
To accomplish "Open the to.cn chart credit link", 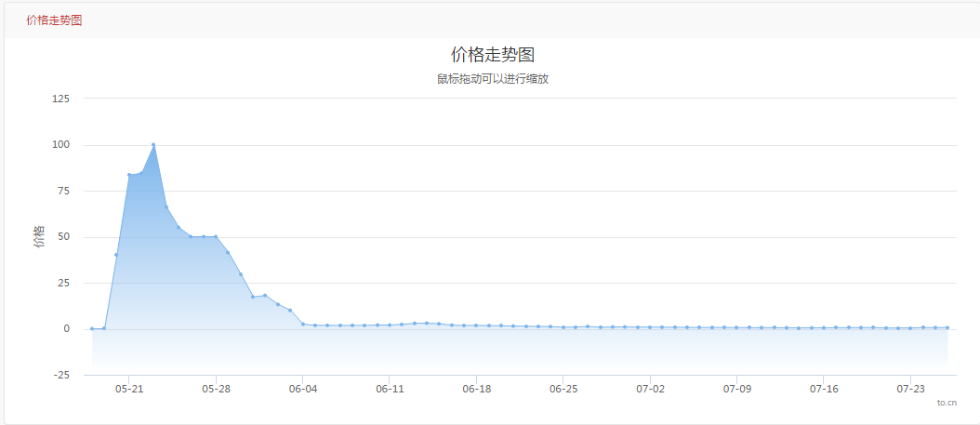I will (x=947, y=403).
